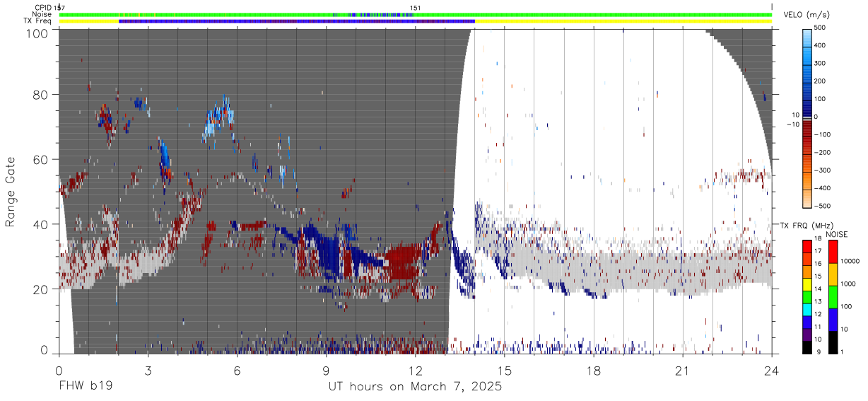This screenshot has width=868, height=401.
Task: Click the green Noise indicator bar
Action: tap(415, 14)
